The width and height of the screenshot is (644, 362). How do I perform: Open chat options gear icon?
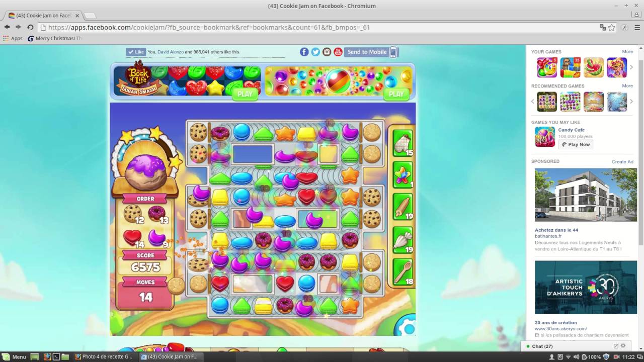pyautogui.click(x=623, y=346)
